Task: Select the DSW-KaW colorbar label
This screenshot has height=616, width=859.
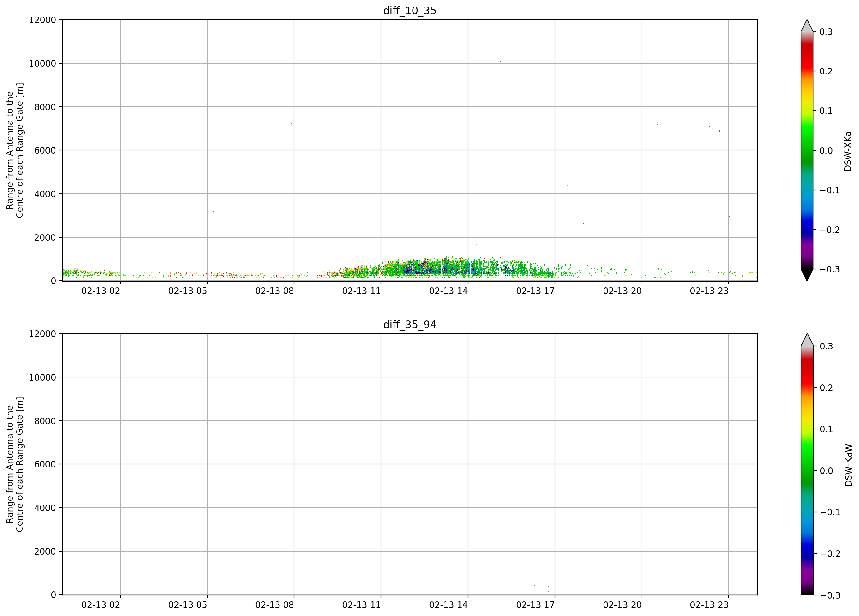Action: [848, 465]
